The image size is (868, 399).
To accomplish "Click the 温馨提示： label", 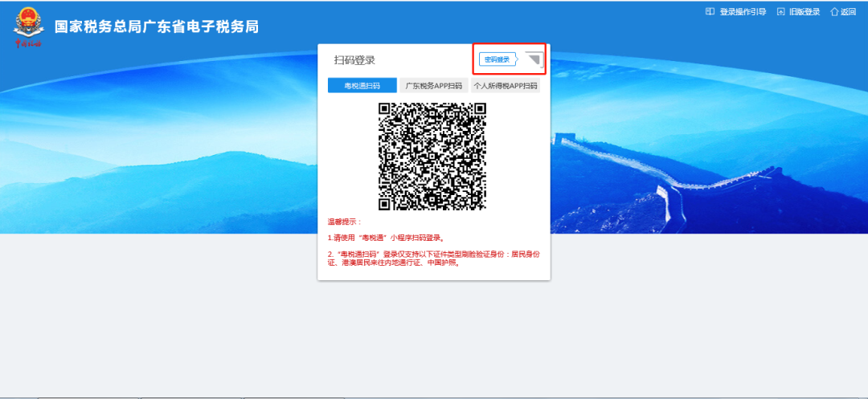I will point(344,222).
